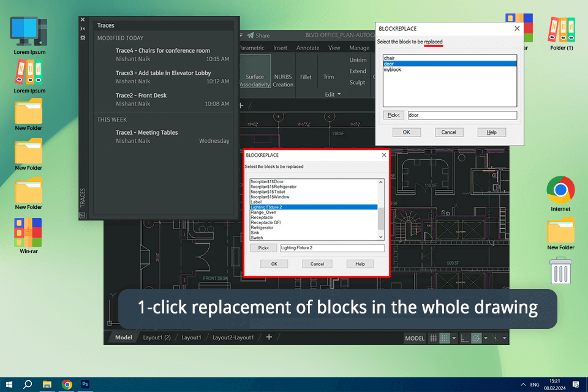
Task: Open the polar tracking angle dropdown arrow
Action: pos(486,338)
